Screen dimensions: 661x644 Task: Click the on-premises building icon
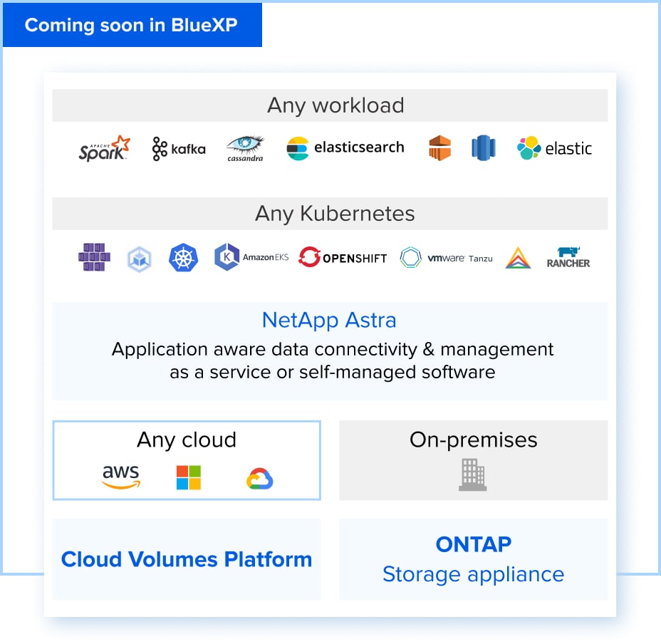pos(473,474)
